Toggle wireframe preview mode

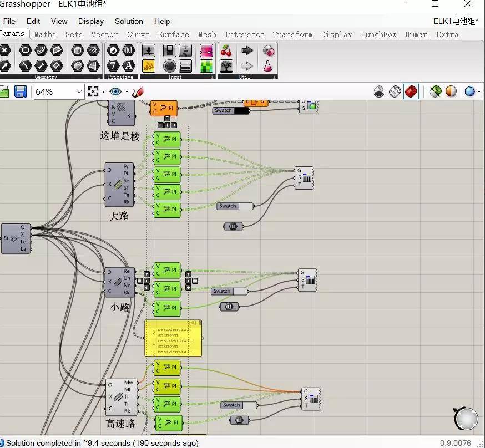395,91
